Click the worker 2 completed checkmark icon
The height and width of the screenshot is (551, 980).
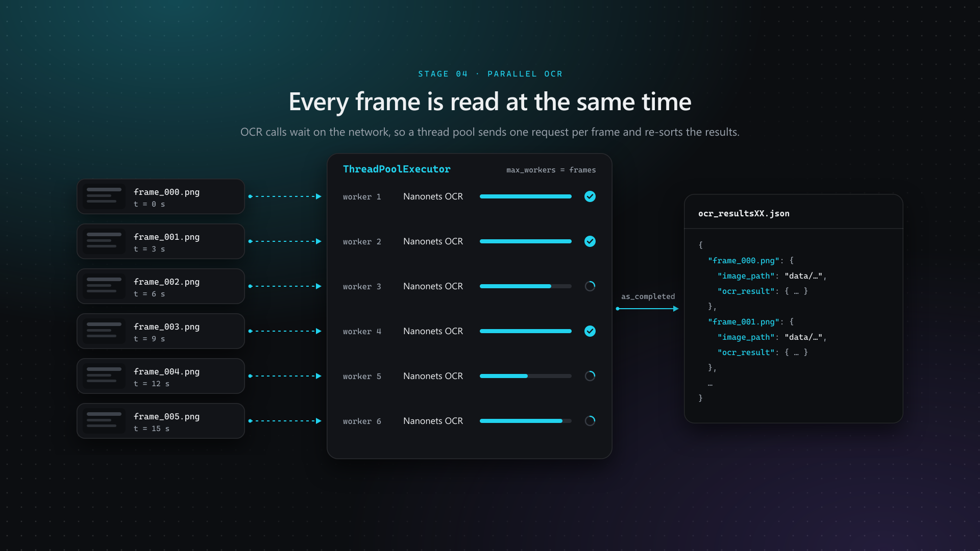590,241
